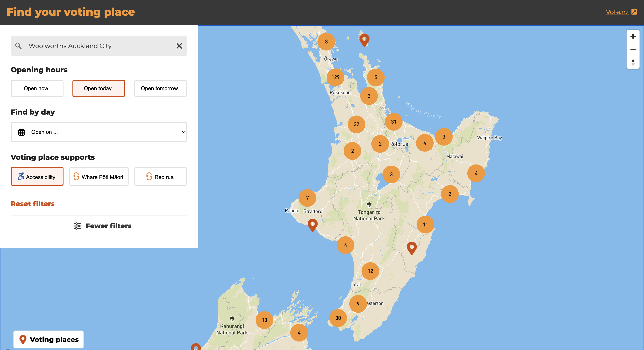Image resolution: width=644 pixels, height=350 pixels.
Task: Zoom out with the map minus button
Action: [x=633, y=49]
